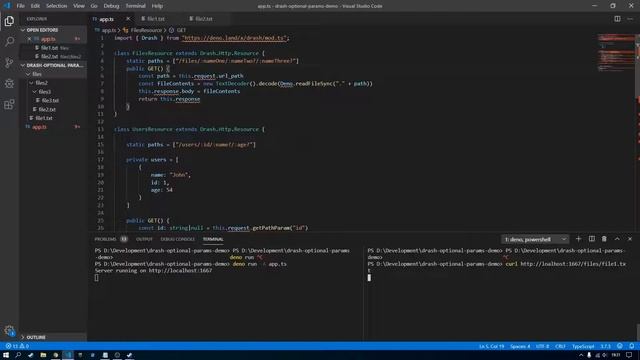Follow the deno.land import URL link

click(x=235, y=38)
